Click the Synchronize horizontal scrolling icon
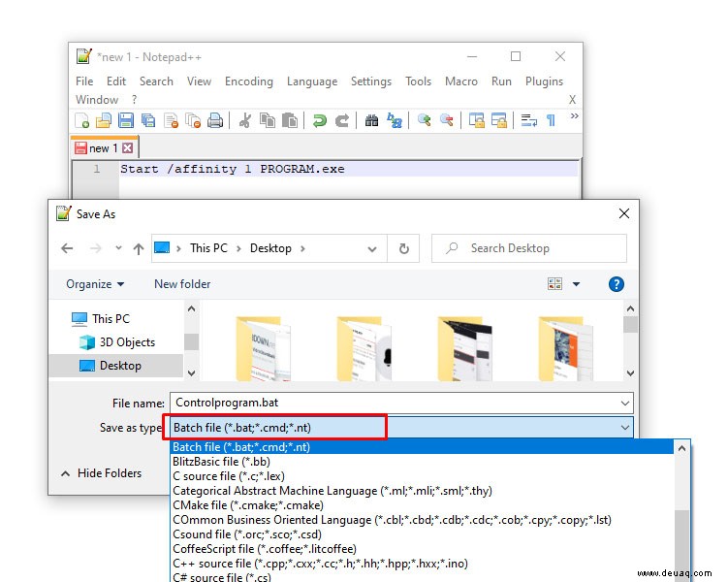The height and width of the screenshot is (582, 728). point(499,120)
